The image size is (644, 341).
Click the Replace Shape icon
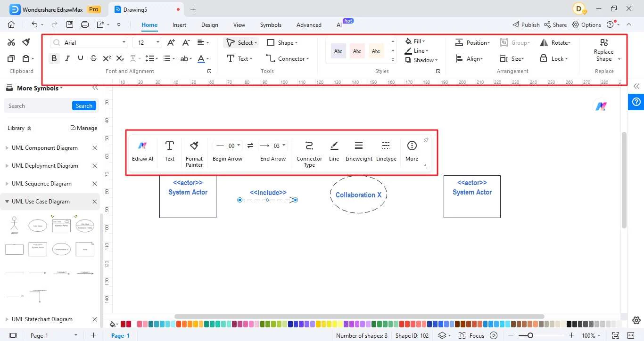[603, 43]
